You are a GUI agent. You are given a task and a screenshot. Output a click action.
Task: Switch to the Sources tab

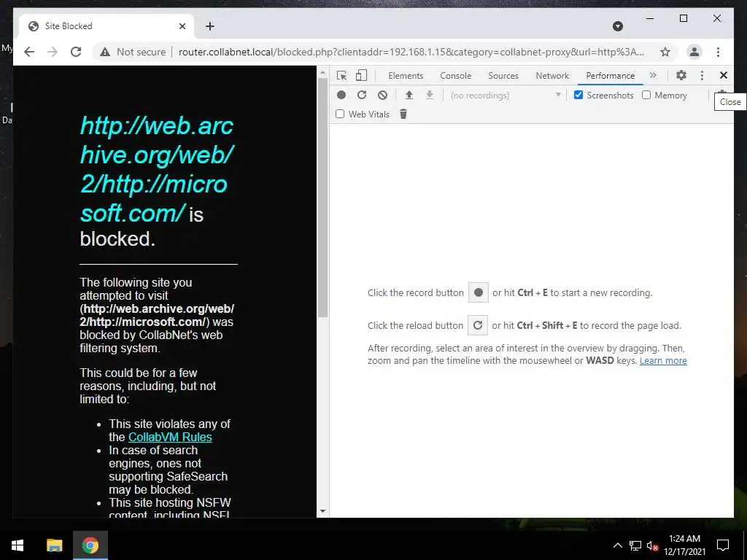click(x=503, y=76)
